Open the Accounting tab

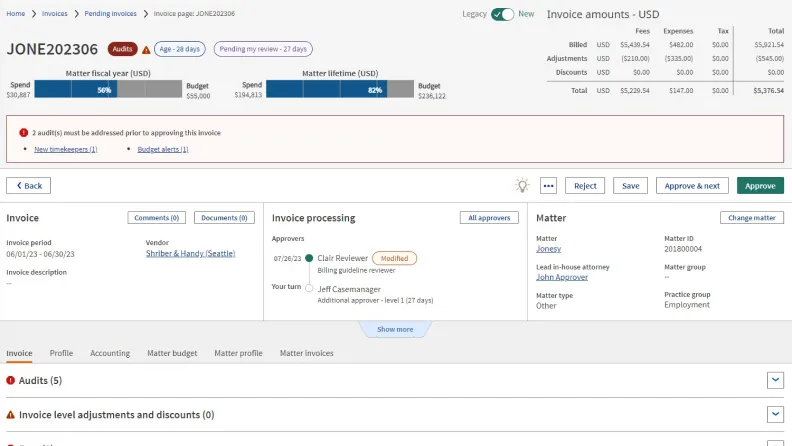point(110,353)
